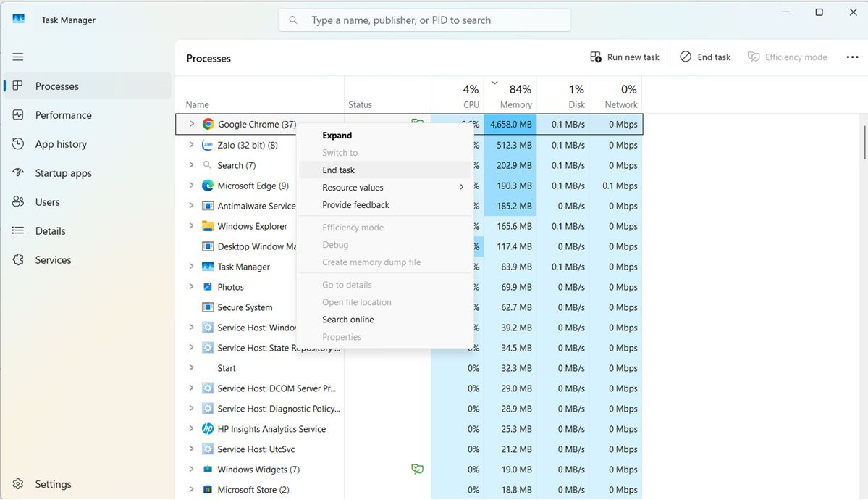Open App history via its clock icon
868x500 pixels.
tap(17, 143)
